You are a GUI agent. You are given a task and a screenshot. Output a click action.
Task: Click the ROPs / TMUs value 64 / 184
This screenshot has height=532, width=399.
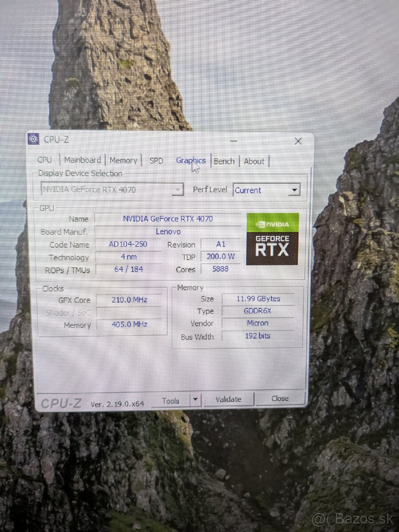[129, 269]
